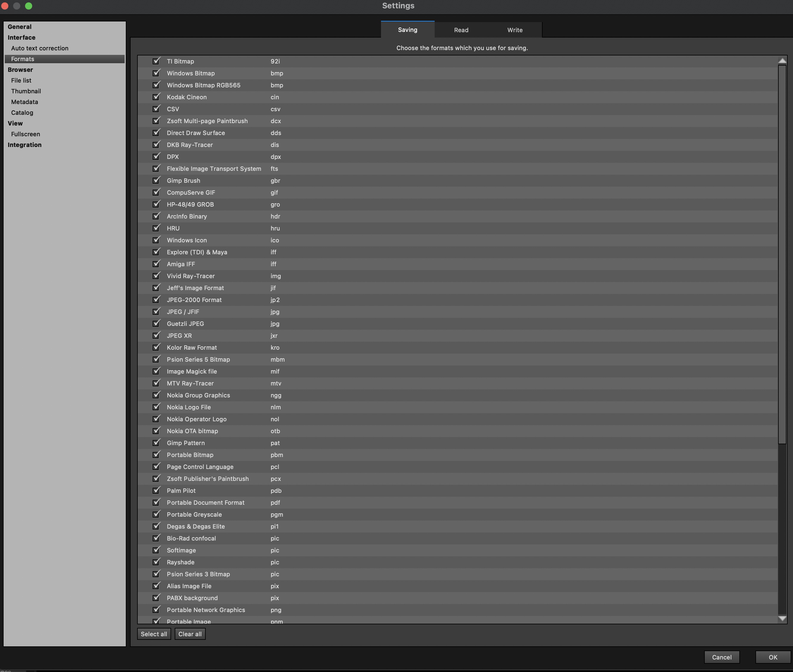The image size is (793, 672).
Task: Uncheck the Windows Bitmap format checkbox
Action: (x=156, y=73)
